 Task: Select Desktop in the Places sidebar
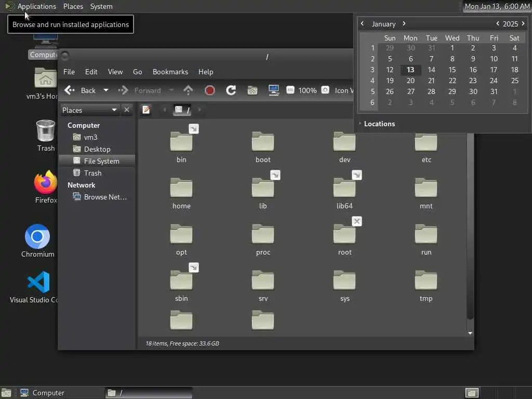[97, 149]
